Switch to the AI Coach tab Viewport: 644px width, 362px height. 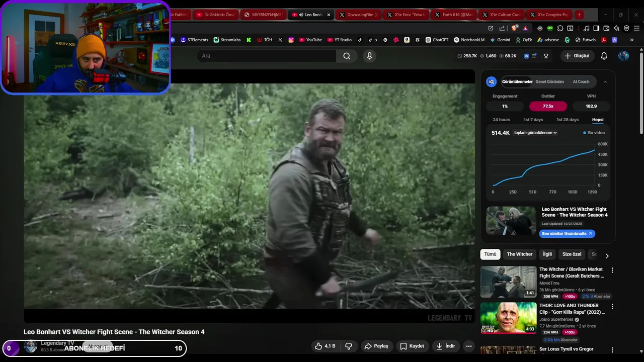click(581, 81)
